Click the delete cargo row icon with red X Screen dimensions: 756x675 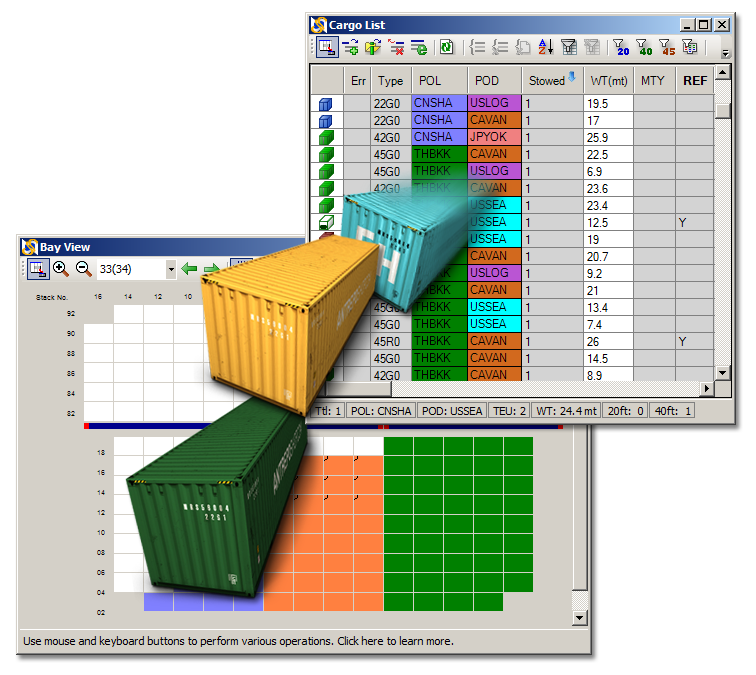pyautogui.click(x=396, y=47)
